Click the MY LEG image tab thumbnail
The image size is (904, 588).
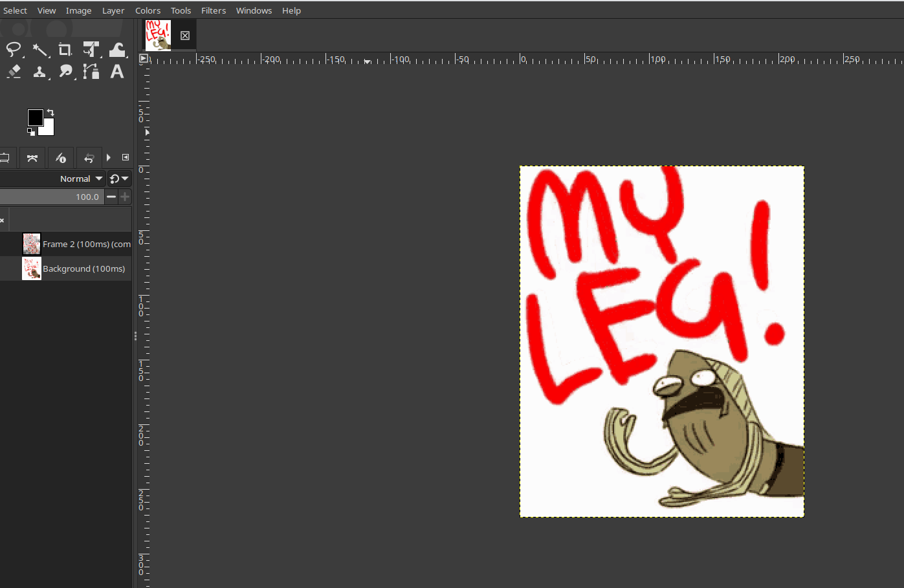point(158,35)
